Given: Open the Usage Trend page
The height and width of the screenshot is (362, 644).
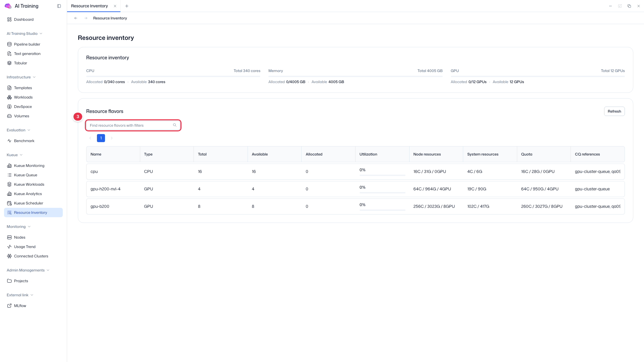Looking at the screenshot, I should tap(33, 247).
